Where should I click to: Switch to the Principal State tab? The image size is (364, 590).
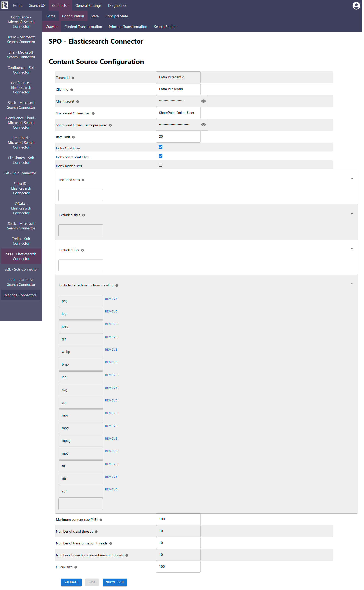coord(117,16)
